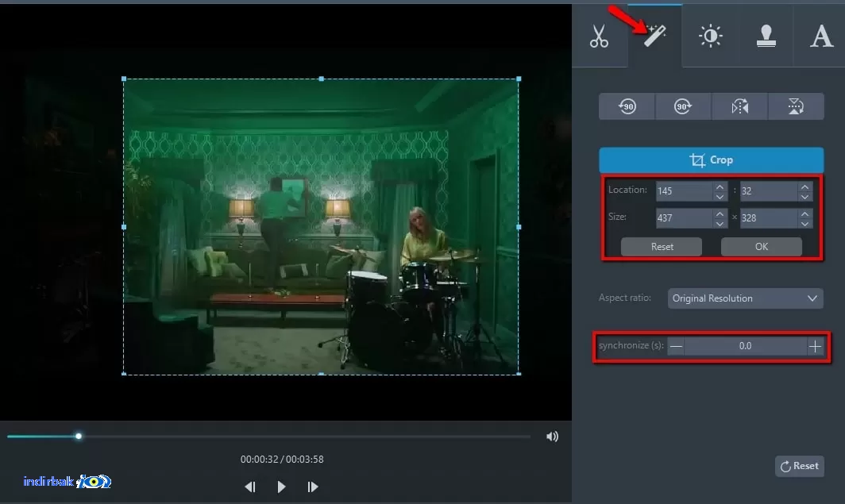The height and width of the screenshot is (504, 845).
Task: Click Reset in the crop settings box
Action: pos(662,247)
